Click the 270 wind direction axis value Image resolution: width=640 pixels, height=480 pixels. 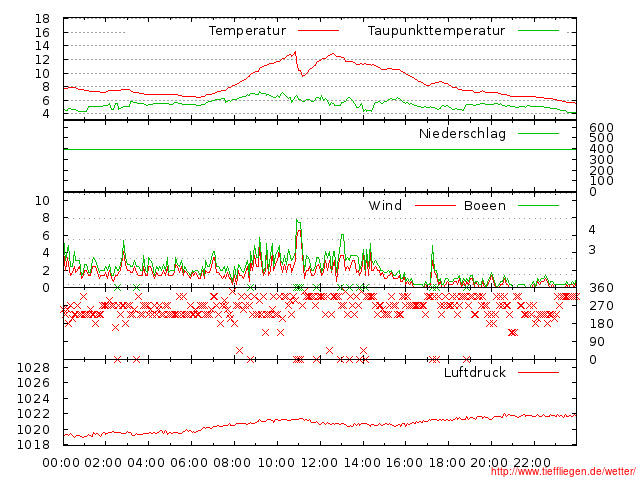pos(601,306)
